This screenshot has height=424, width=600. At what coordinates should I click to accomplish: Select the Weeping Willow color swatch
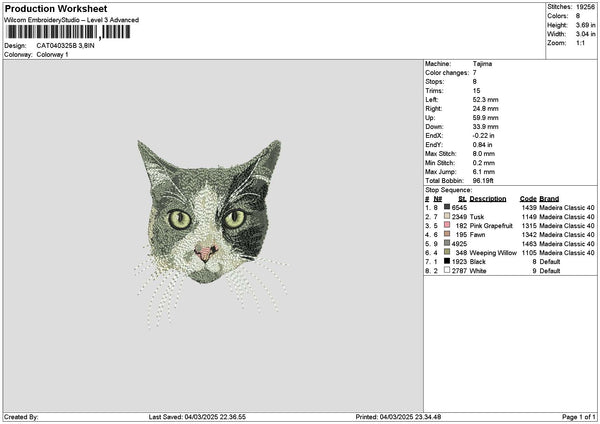pyautogui.click(x=447, y=252)
